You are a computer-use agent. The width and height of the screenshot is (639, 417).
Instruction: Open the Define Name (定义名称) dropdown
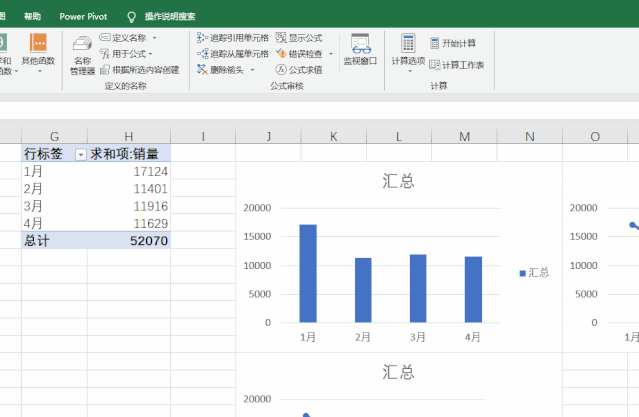click(154, 37)
